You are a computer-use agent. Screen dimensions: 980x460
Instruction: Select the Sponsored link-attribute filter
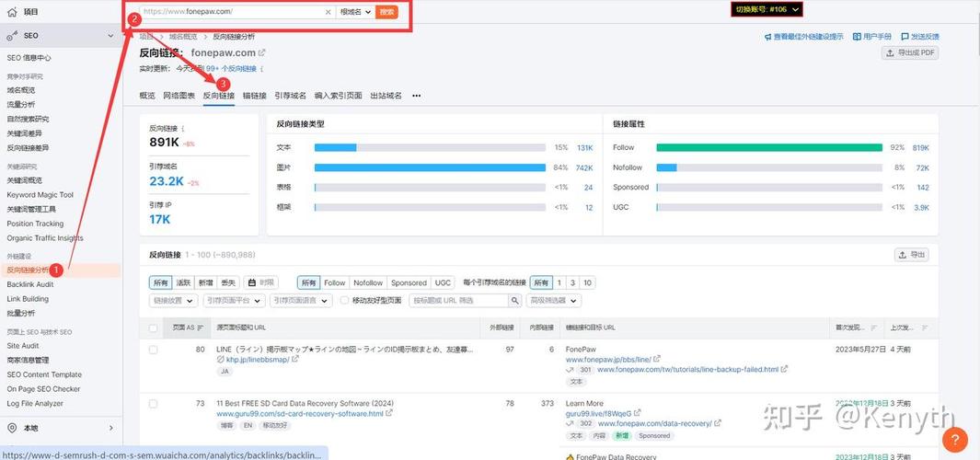click(409, 282)
